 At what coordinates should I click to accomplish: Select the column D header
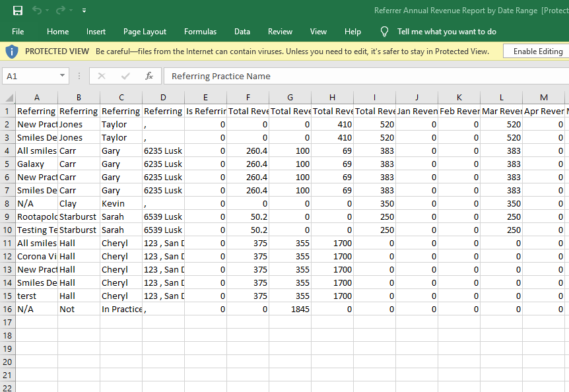(x=163, y=97)
